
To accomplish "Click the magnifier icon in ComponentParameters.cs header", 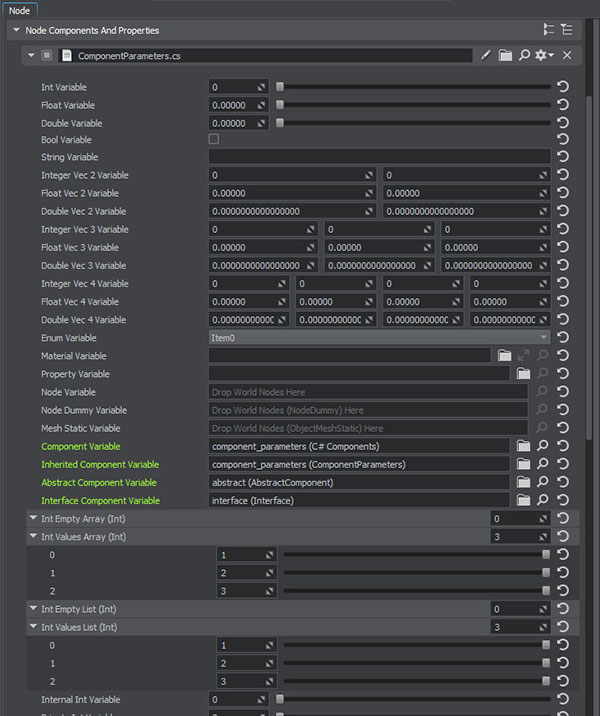I will pyautogui.click(x=524, y=55).
